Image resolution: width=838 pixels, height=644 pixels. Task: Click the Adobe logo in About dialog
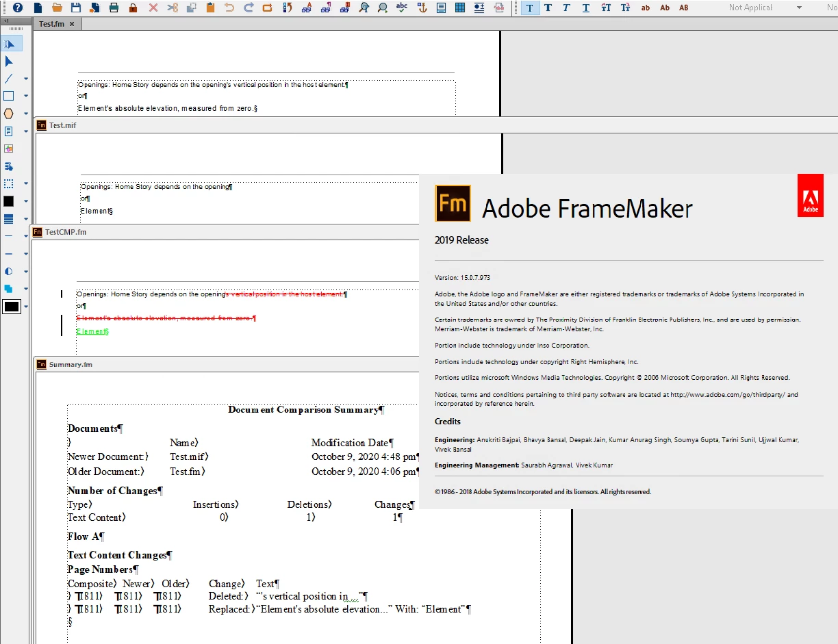[811, 196]
